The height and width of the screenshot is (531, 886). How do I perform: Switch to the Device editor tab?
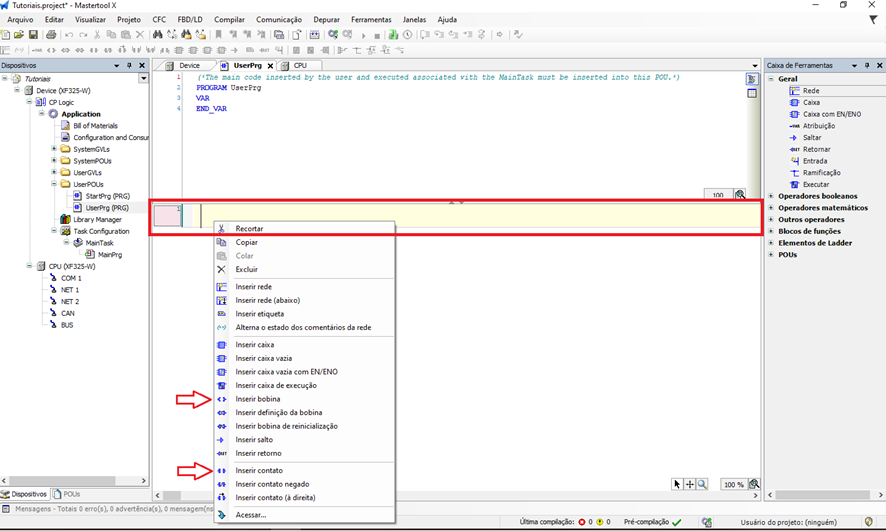(x=189, y=66)
